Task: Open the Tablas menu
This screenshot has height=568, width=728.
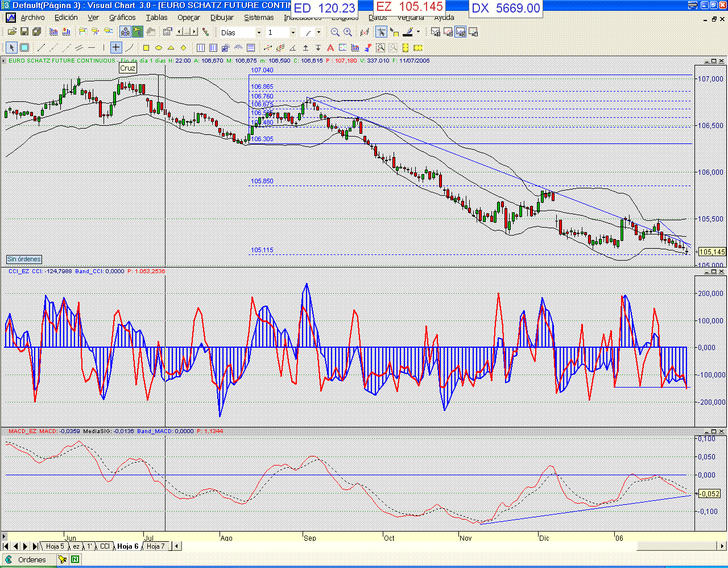Action: click(x=156, y=18)
